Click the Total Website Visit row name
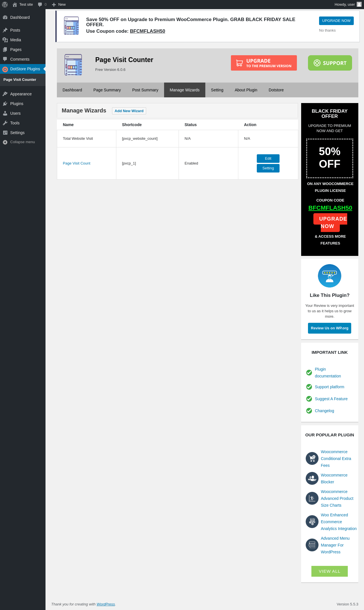364x610 pixels. 78,139
